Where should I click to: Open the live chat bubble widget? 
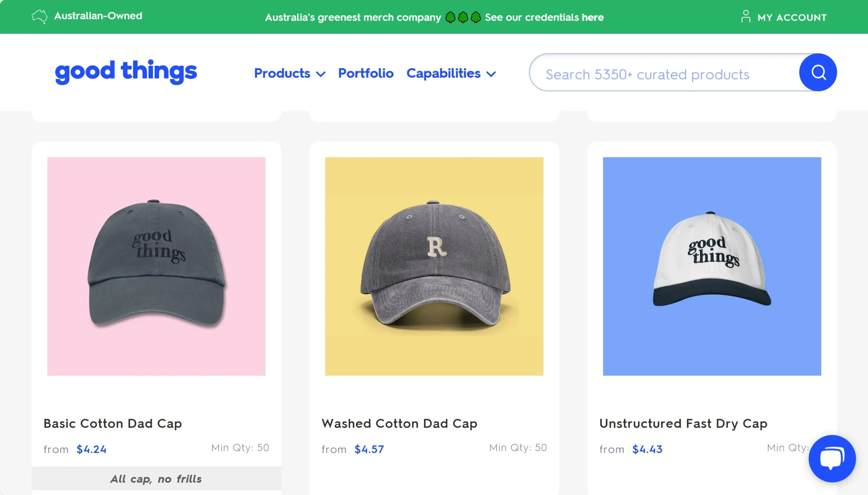[832, 458]
